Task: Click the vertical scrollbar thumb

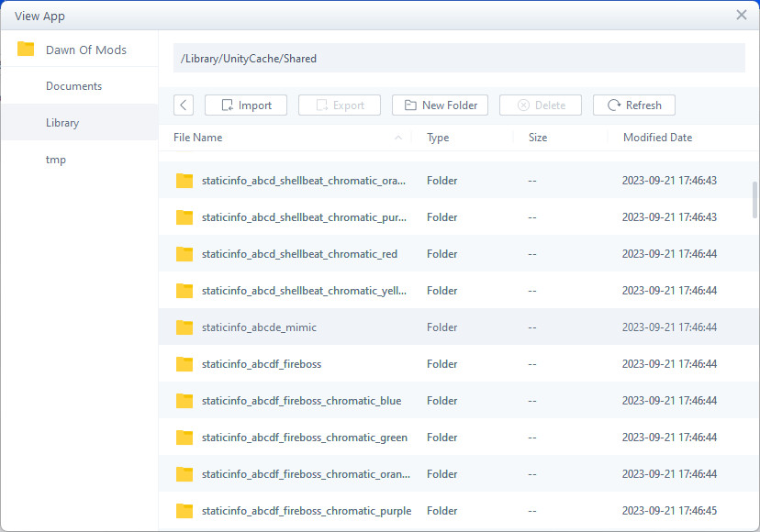Action: pos(754,199)
